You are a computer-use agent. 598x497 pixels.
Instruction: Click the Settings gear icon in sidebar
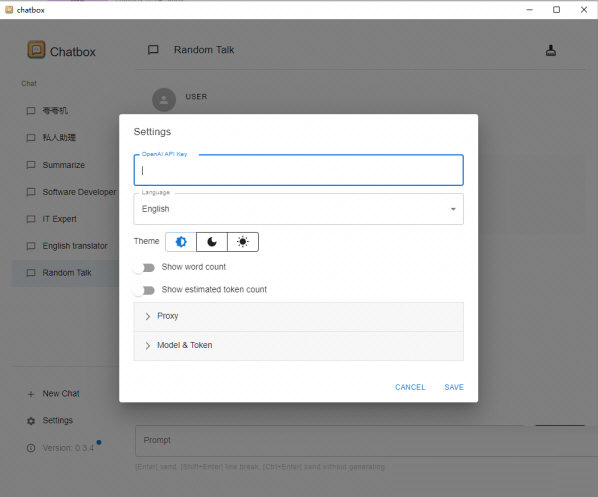[x=31, y=421]
